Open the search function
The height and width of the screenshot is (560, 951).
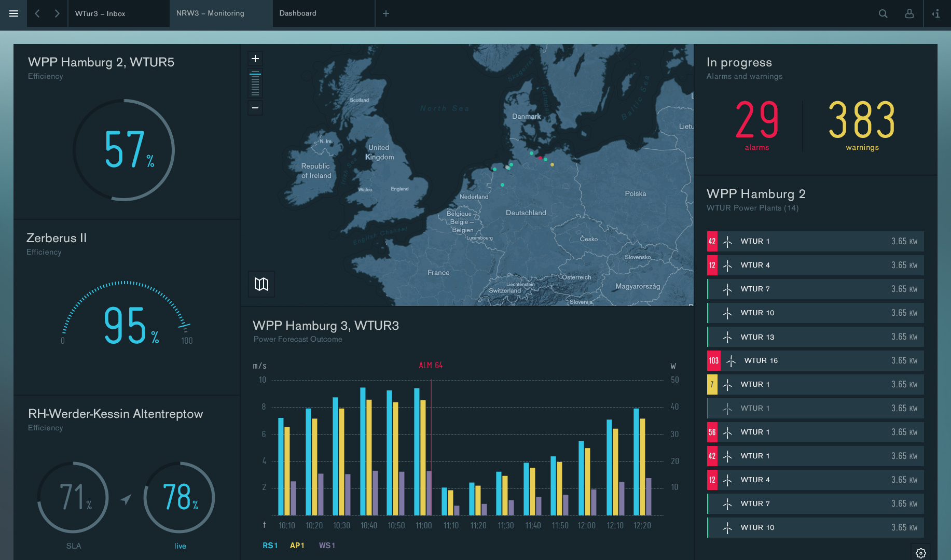[883, 13]
